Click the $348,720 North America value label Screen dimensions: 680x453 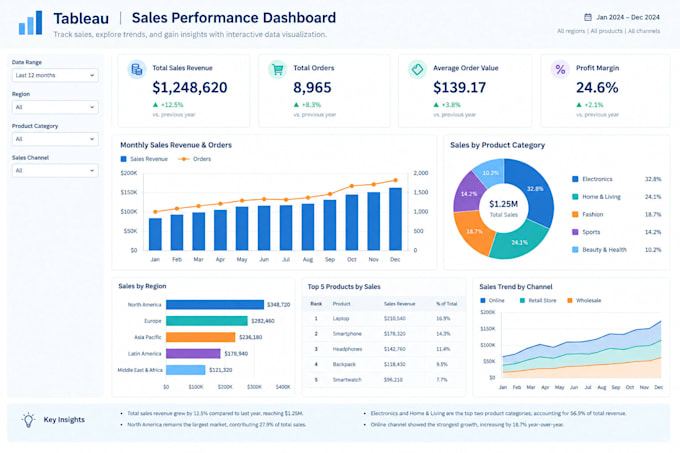pyautogui.click(x=278, y=305)
